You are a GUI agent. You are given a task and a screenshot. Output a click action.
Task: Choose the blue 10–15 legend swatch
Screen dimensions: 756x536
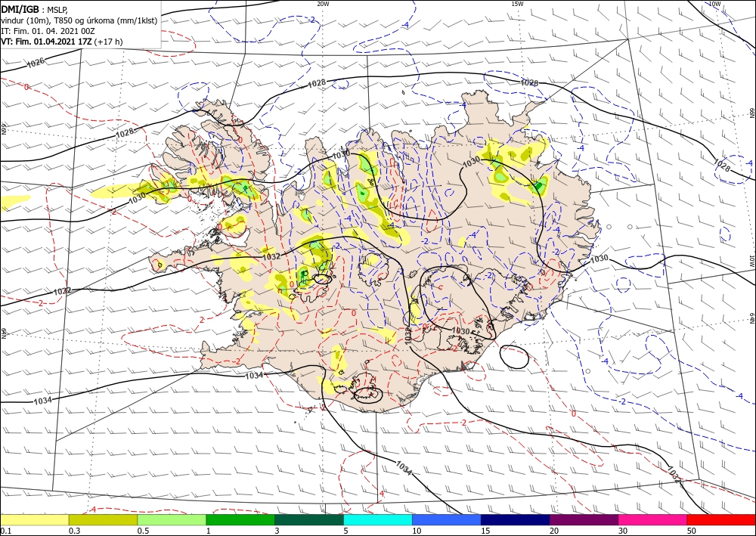pyautogui.click(x=447, y=519)
